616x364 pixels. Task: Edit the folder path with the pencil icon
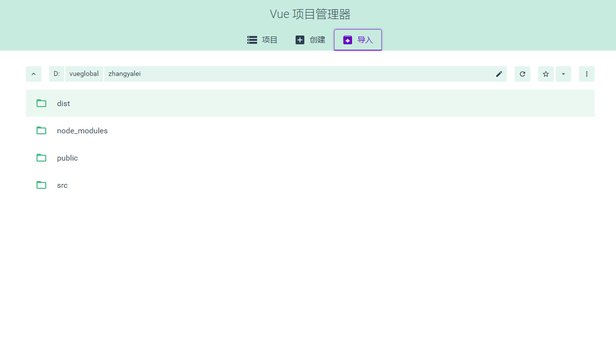(499, 74)
